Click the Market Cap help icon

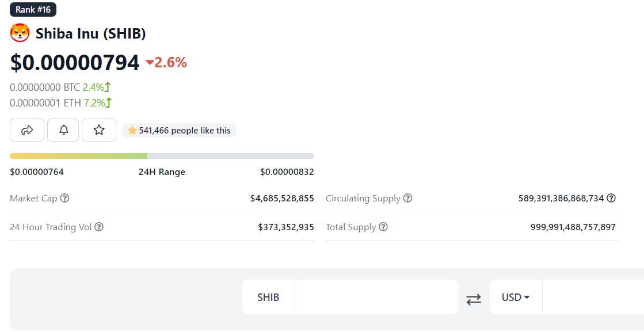pos(65,198)
